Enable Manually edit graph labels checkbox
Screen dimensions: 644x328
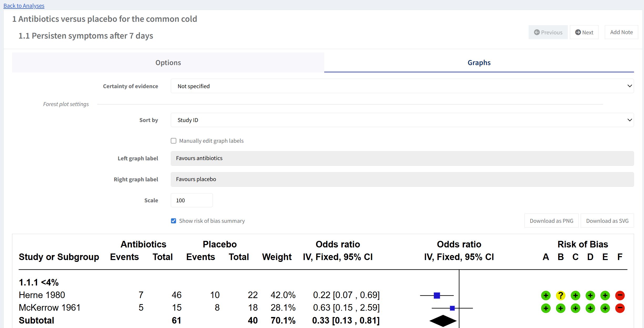point(173,141)
